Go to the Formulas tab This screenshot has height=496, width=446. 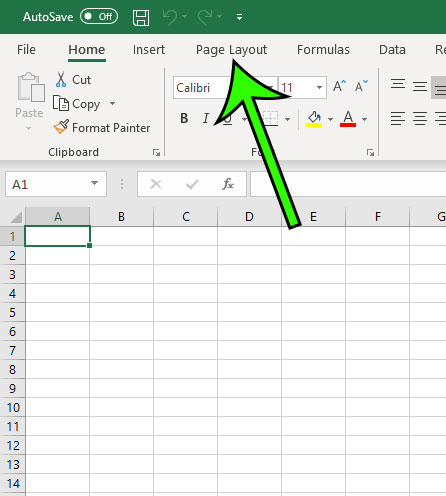pos(323,50)
